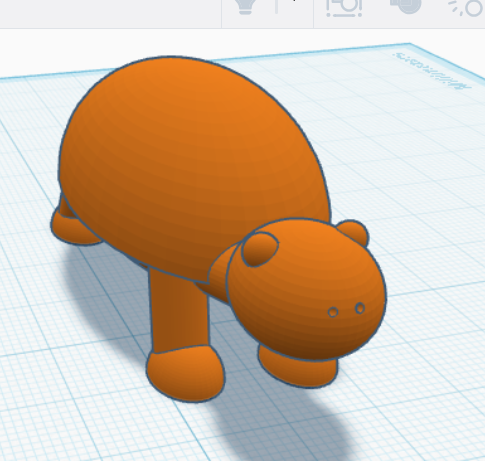This screenshot has height=461, width=485.
Task: Select the front foot under the tall leg
Action: point(186,373)
